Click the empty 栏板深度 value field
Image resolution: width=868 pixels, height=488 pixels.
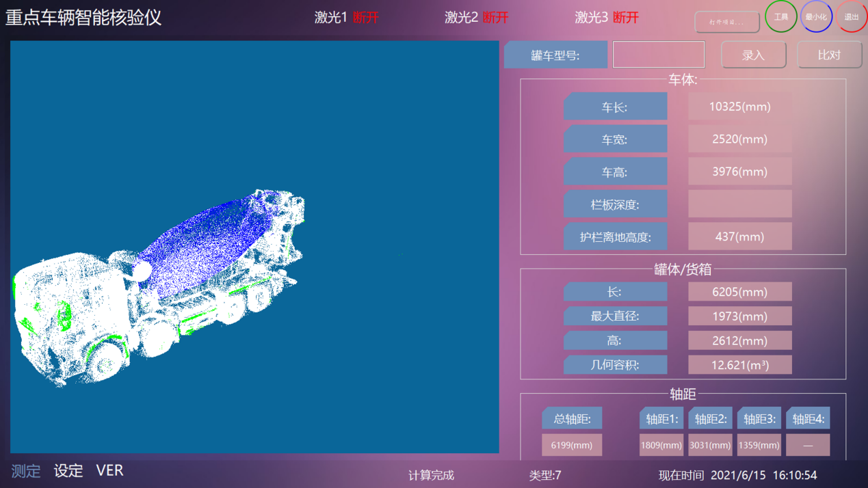coord(739,204)
